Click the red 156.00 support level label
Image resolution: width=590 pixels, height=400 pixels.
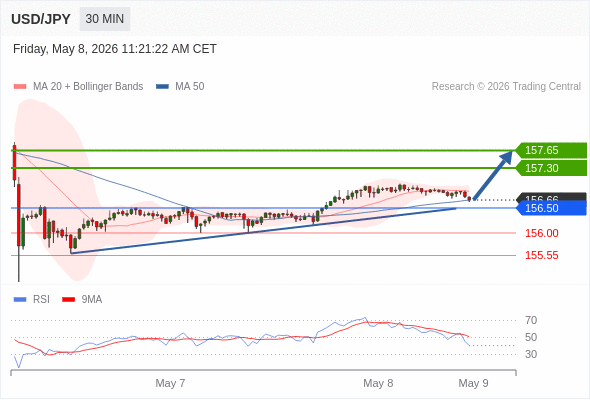tap(541, 233)
